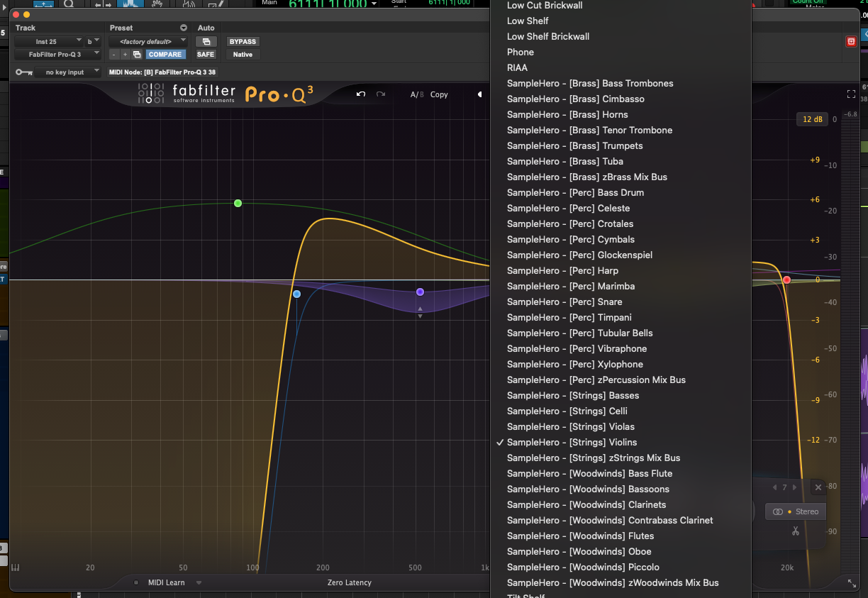Toggle COMPARE button in plugin header
Image resolution: width=868 pixels, height=598 pixels.
point(165,55)
